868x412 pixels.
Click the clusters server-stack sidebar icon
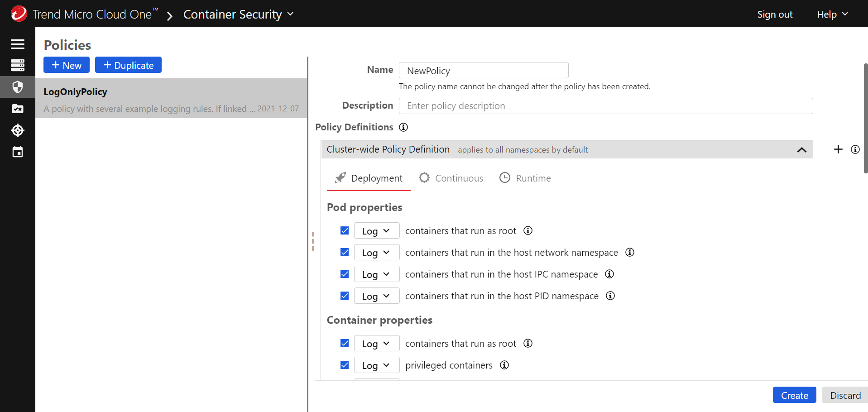click(x=18, y=65)
